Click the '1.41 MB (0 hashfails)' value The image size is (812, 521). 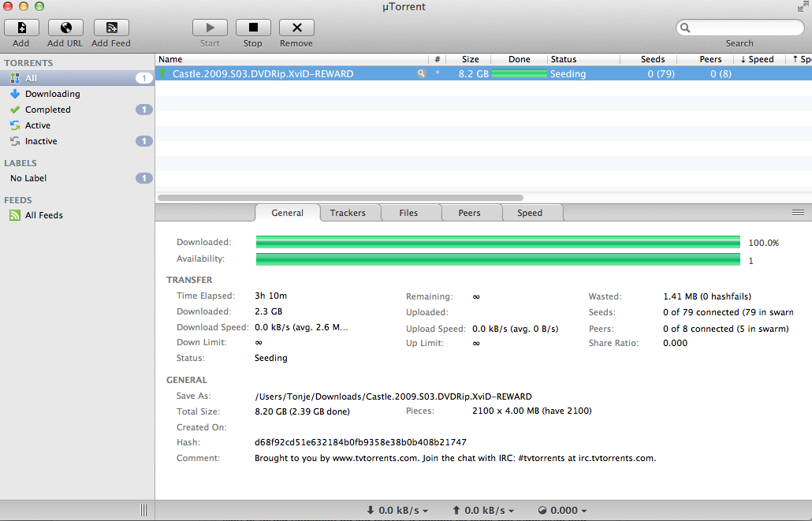(707, 296)
